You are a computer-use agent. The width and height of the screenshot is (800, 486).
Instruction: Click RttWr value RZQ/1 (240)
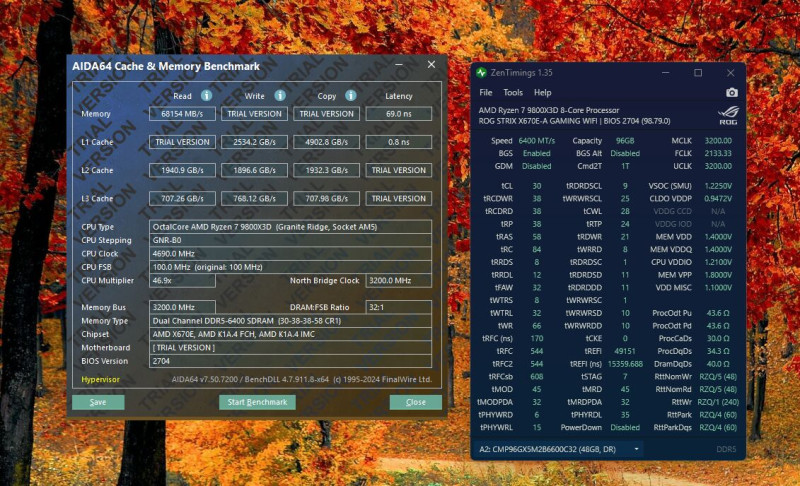718,402
